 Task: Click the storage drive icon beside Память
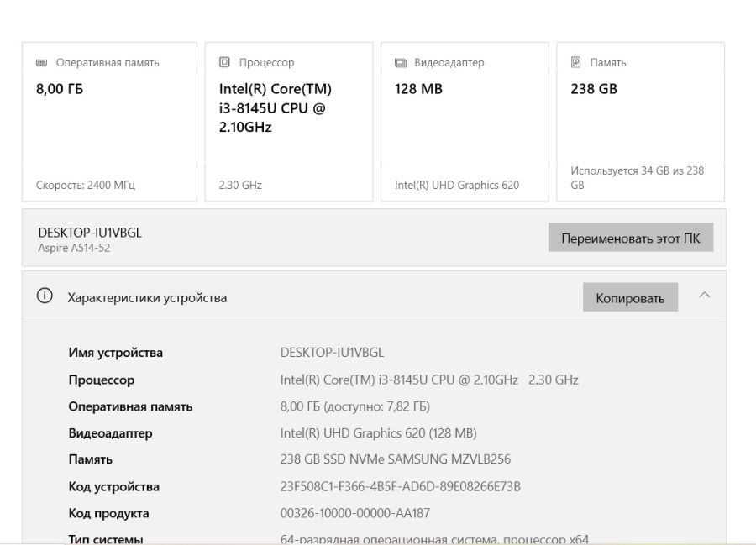[575, 63]
